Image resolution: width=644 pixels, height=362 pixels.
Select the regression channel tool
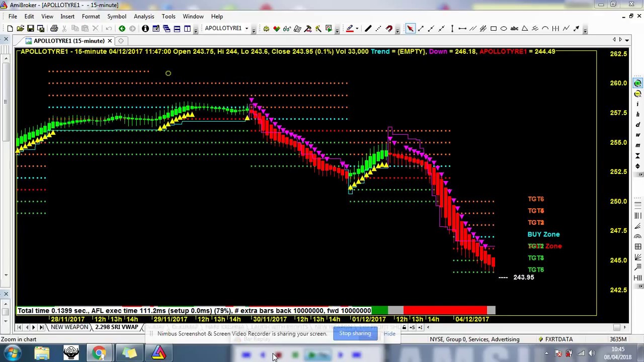(x=483, y=29)
